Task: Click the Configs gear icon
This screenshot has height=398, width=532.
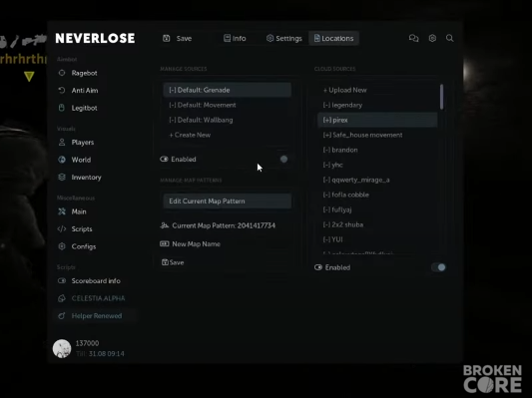Action: click(62, 246)
